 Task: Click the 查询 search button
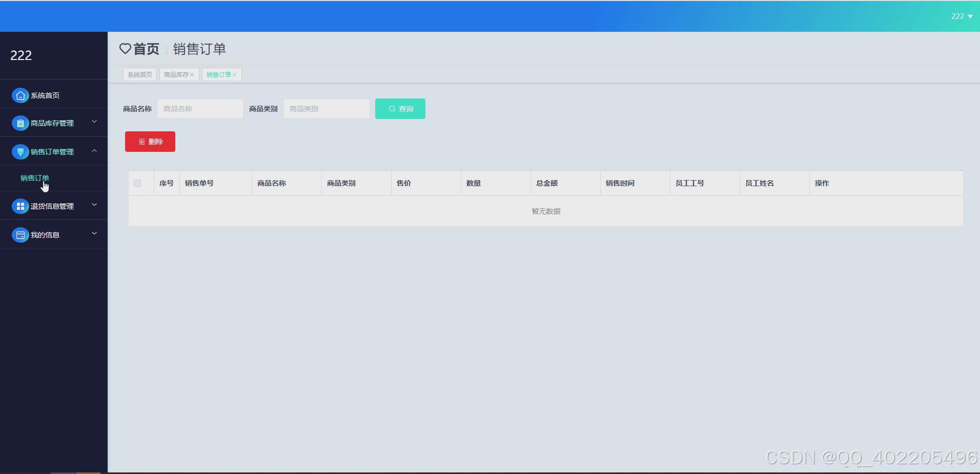point(400,109)
